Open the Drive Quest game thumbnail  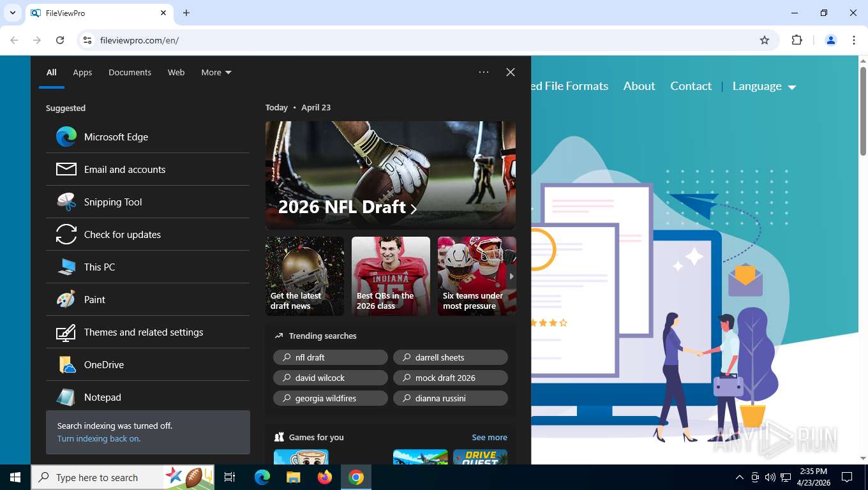pyautogui.click(x=480, y=457)
